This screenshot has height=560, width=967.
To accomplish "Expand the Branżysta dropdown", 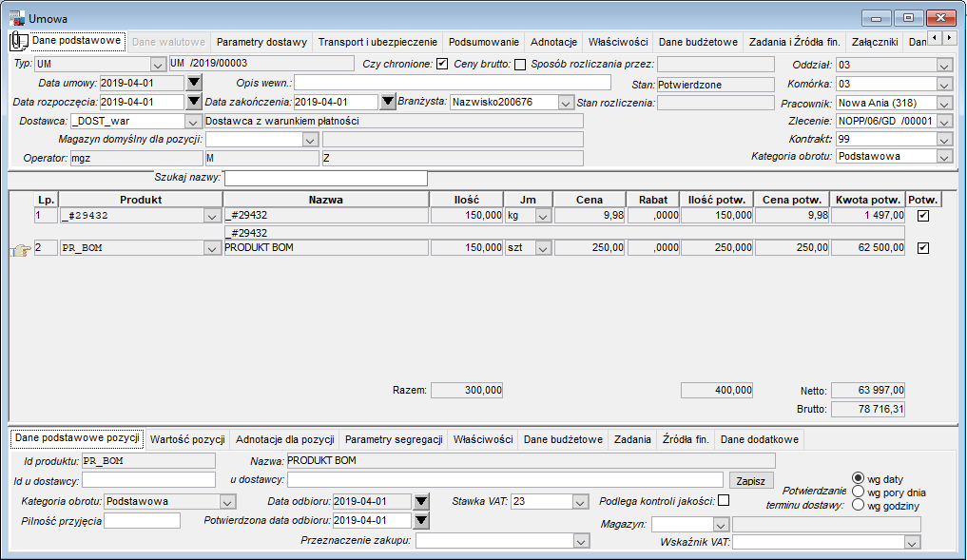I will click(566, 103).
